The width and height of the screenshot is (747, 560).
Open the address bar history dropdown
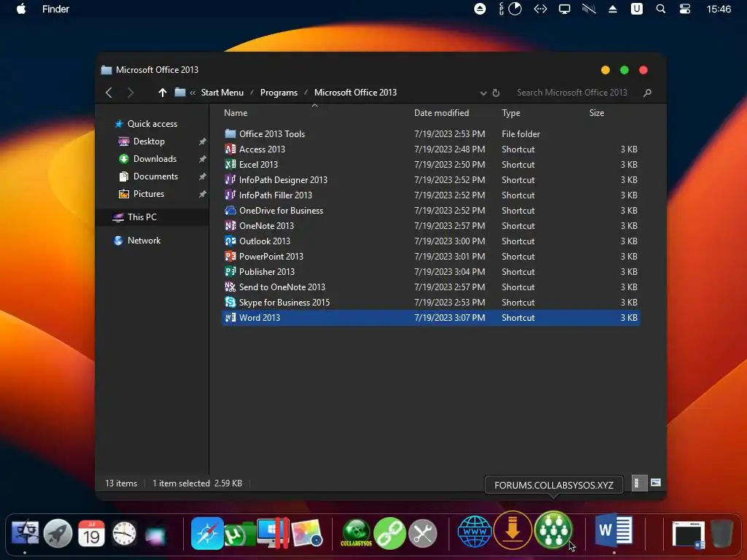tap(483, 93)
